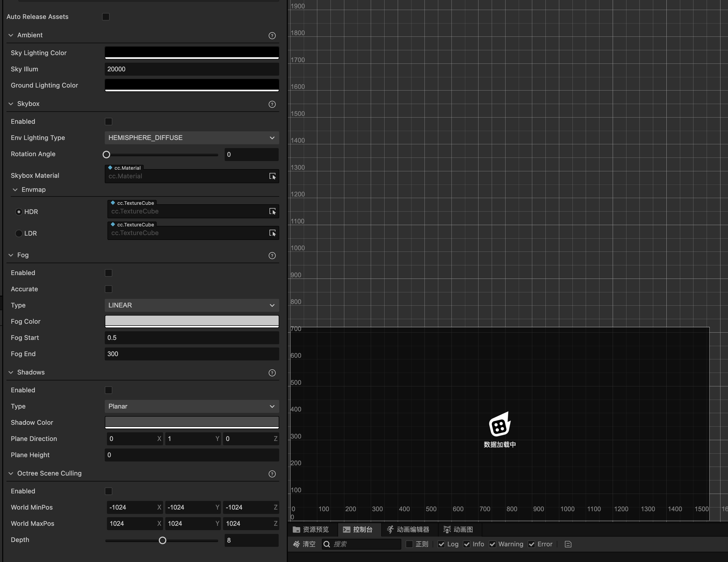
Task: Toggle the 正则 regex checkbox
Action: point(409,544)
